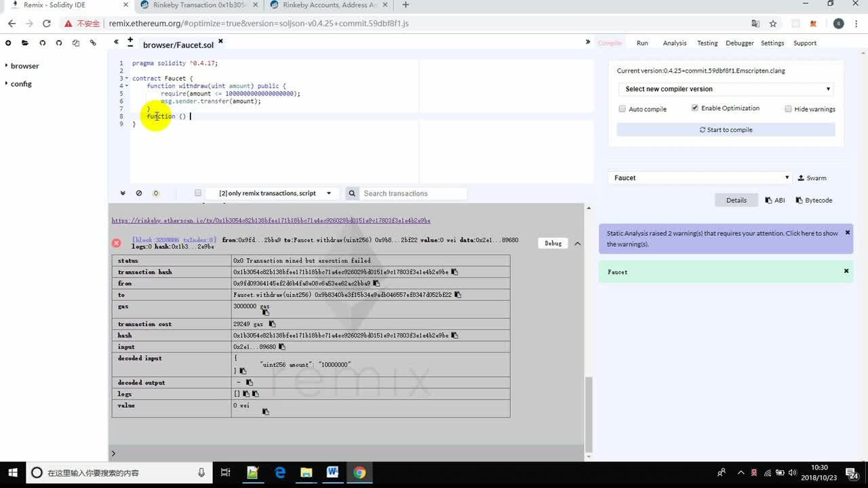
Task: Clear the console with the circle-slash icon
Action: pyautogui.click(x=139, y=193)
